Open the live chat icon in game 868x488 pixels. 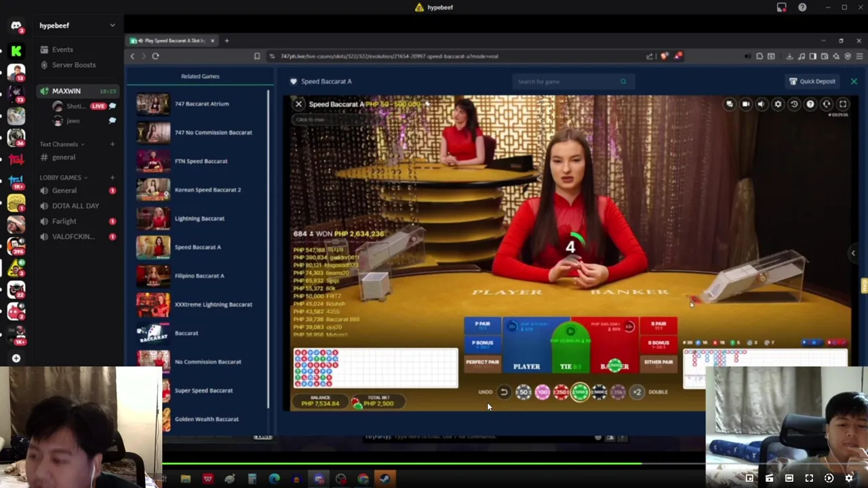730,104
